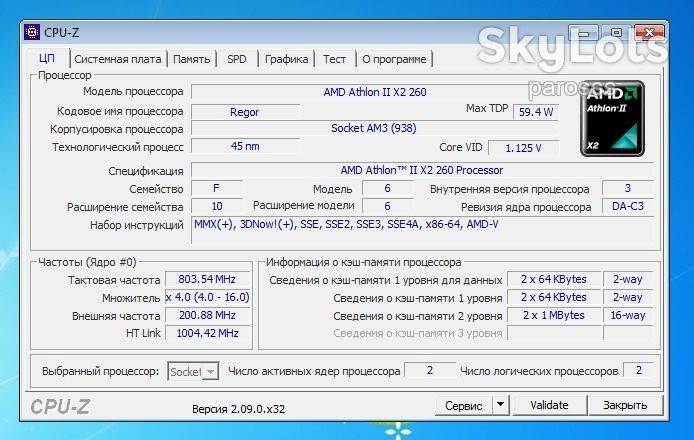Image resolution: width=694 pixels, height=440 pixels.
Task: Click the Validate button
Action: point(549,405)
